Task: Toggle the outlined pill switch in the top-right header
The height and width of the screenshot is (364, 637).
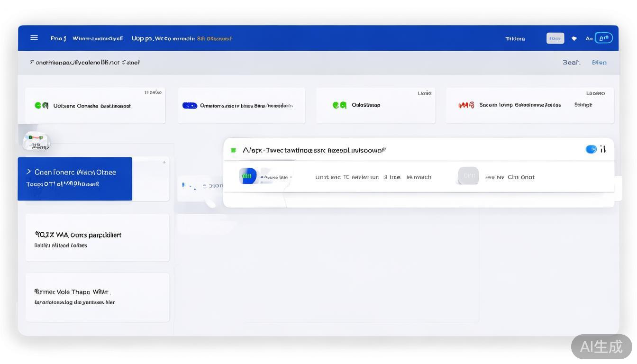Action: point(604,38)
